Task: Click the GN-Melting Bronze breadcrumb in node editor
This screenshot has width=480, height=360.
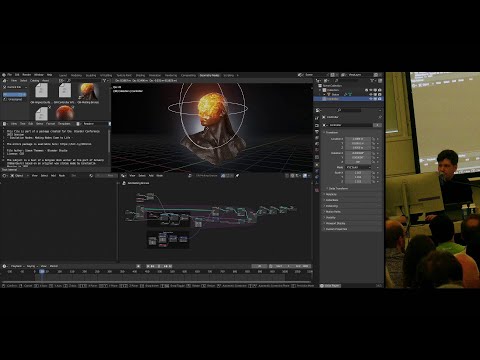Action: click(139, 183)
